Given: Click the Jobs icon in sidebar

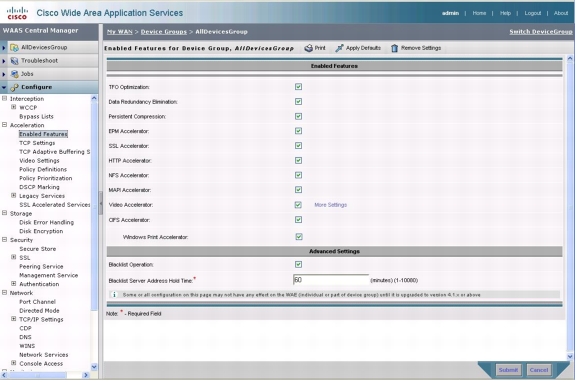Looking at the screenshot, I should tap(14, 74).
